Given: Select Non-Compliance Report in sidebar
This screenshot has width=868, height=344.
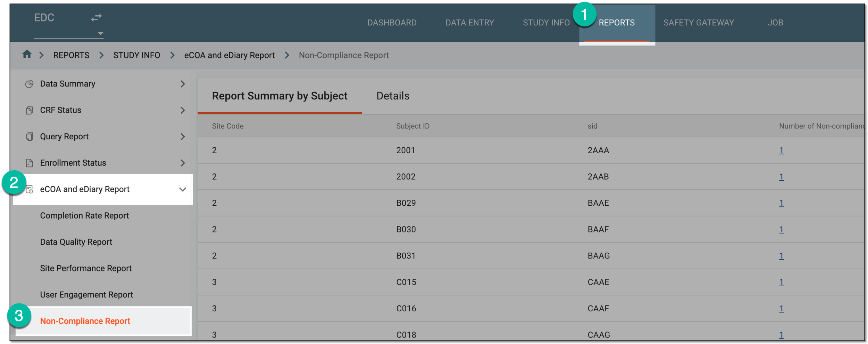Looking at the screenshot, I should pyautogui.click(x=85, y=321).
